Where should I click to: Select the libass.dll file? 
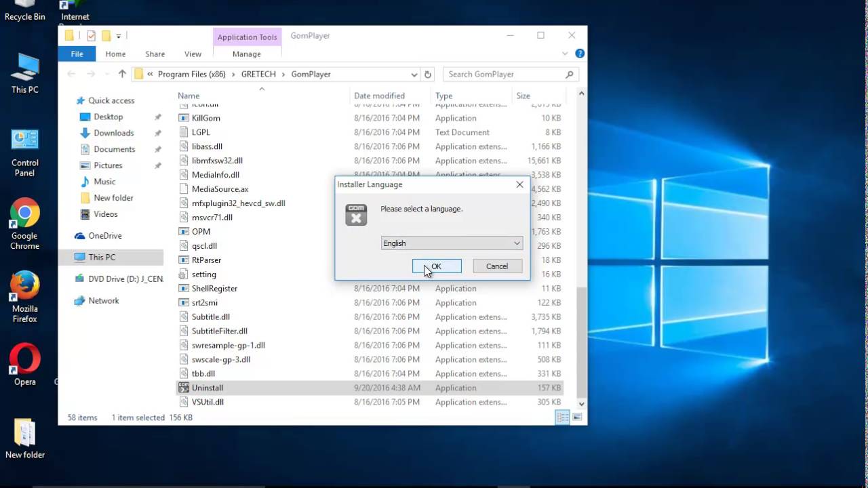(207, 146)
